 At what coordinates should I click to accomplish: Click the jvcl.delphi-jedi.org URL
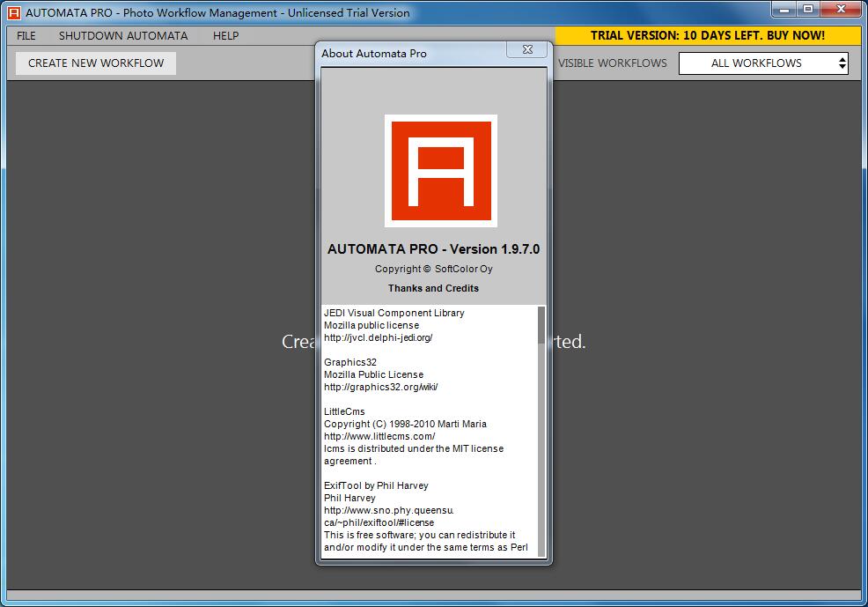point(378,337)
